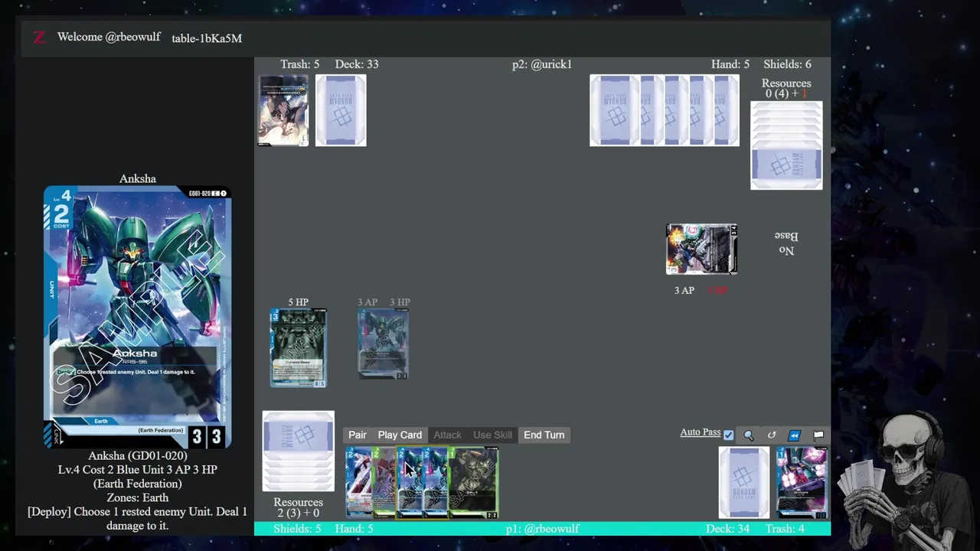Click the End Turn button

click(544, 435)
